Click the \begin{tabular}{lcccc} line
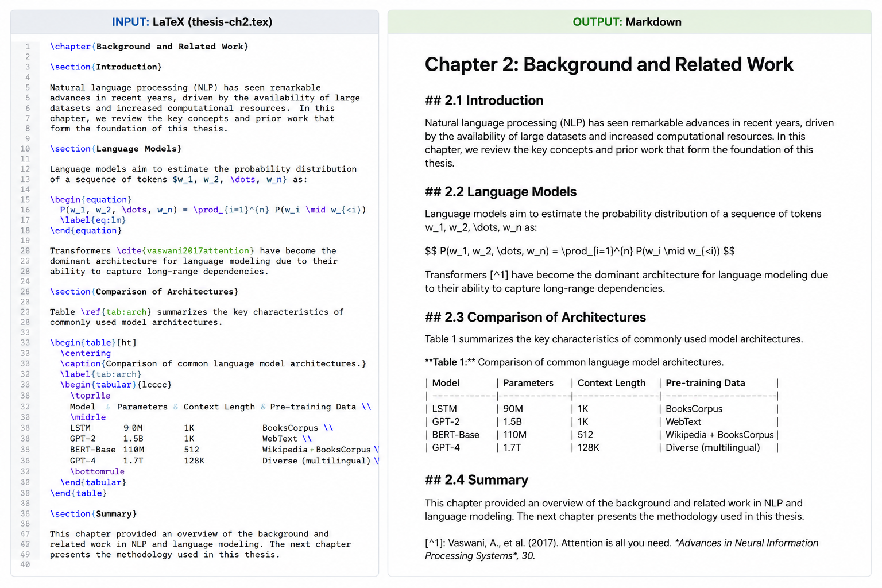Screen dimensions: 882x588 (x=116, y=385)
